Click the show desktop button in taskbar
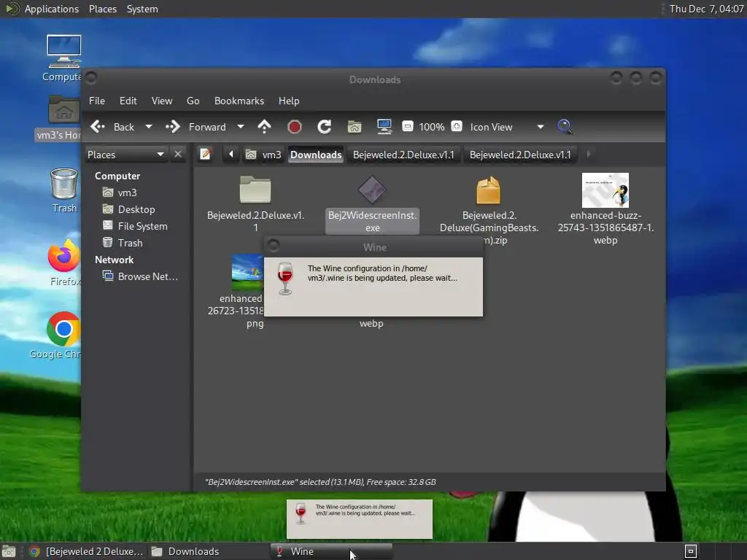Screen dimensions: 747x560 tap(9, 551)
